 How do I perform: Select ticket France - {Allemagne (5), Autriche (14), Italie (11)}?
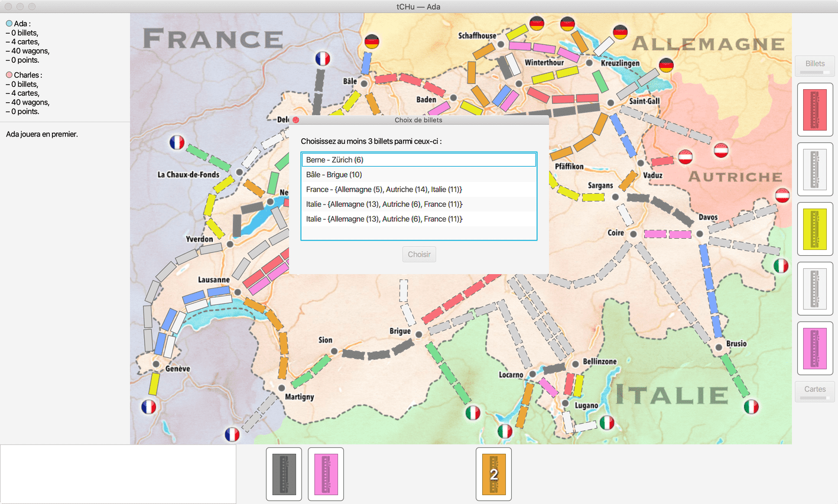coord(419,189)
